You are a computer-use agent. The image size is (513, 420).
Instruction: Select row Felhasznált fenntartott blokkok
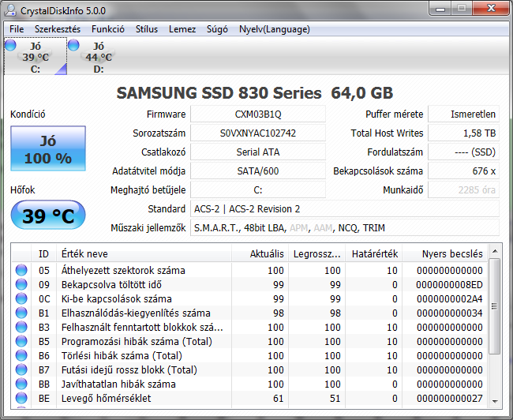point(249,327)
